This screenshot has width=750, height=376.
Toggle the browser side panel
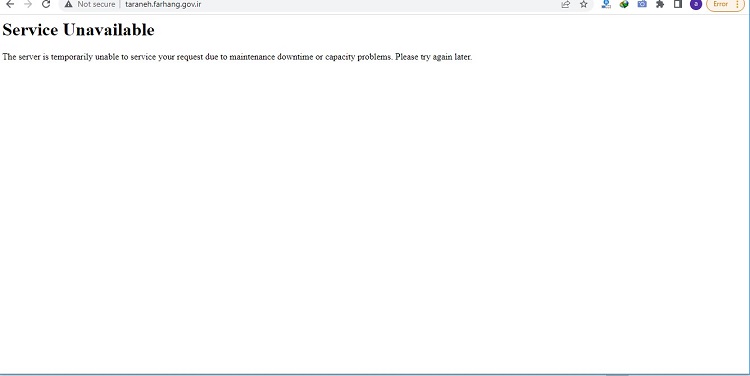678,4
